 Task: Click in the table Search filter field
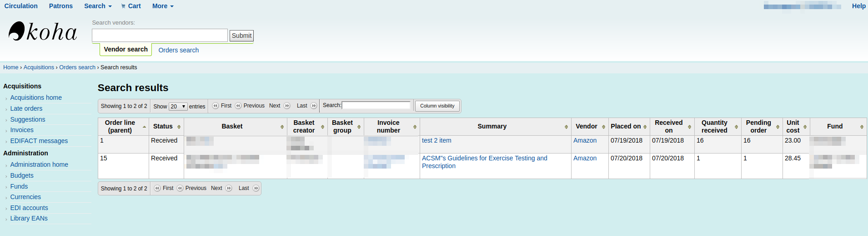point(376,105)
